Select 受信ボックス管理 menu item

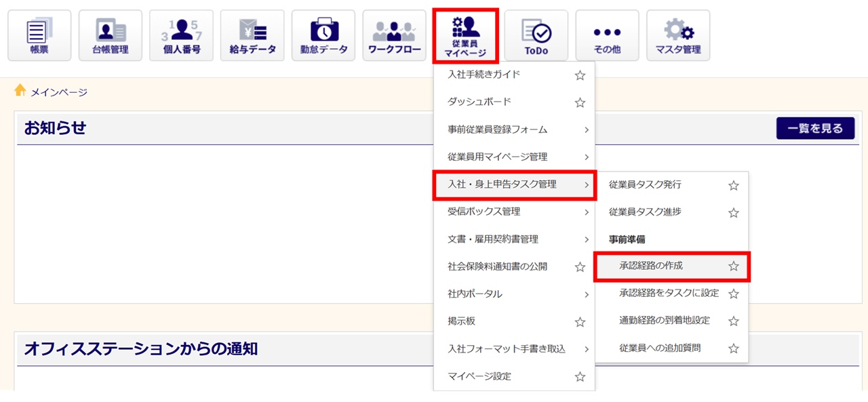tap(514, 212)
